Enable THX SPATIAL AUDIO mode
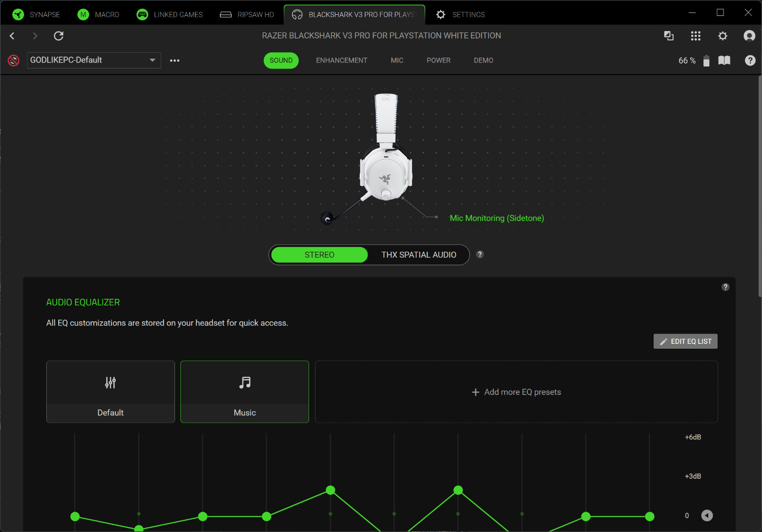The height and width of the screenshot is (532, 762). [x=418, y=255]
